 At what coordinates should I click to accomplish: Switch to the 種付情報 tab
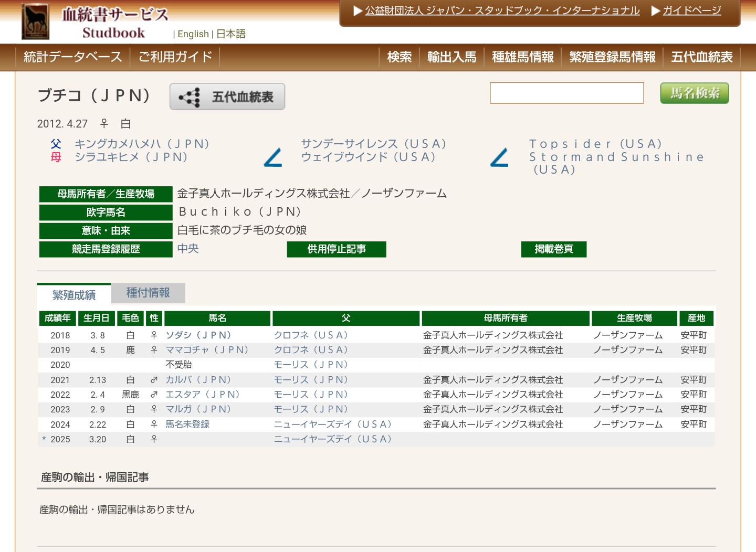pyautogui.click(x=148, y=293)
